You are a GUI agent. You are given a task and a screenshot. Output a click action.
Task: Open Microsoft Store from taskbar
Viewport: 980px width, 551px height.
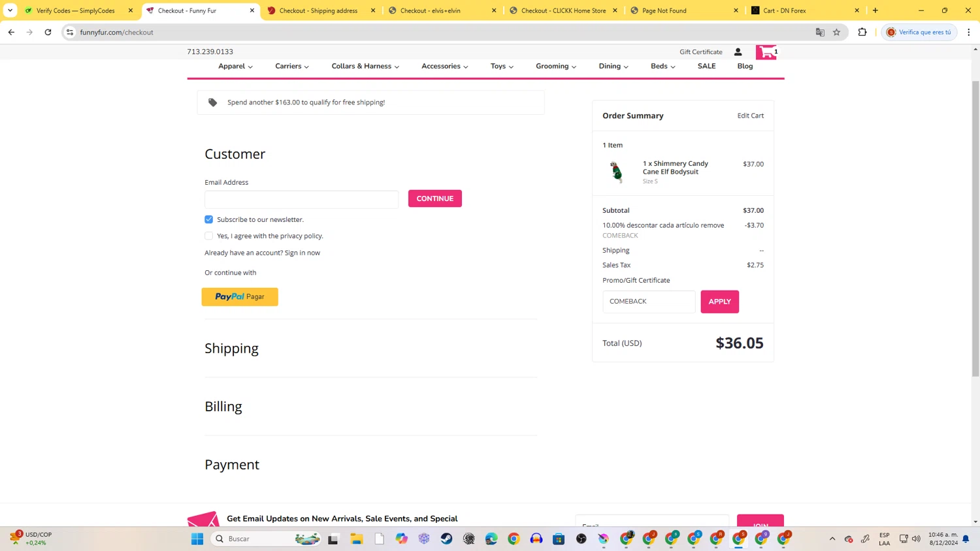pos(559,539)
